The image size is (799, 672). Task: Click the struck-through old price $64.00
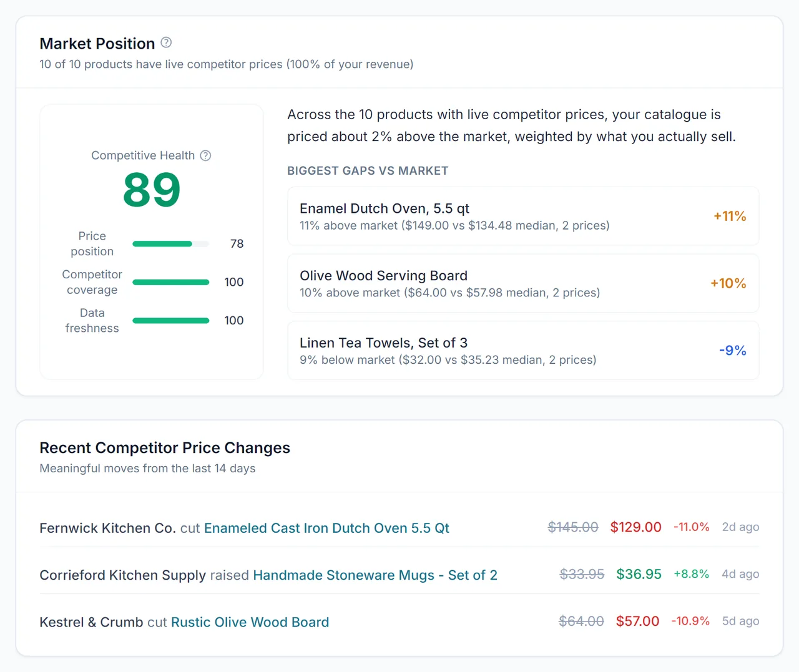581,621
